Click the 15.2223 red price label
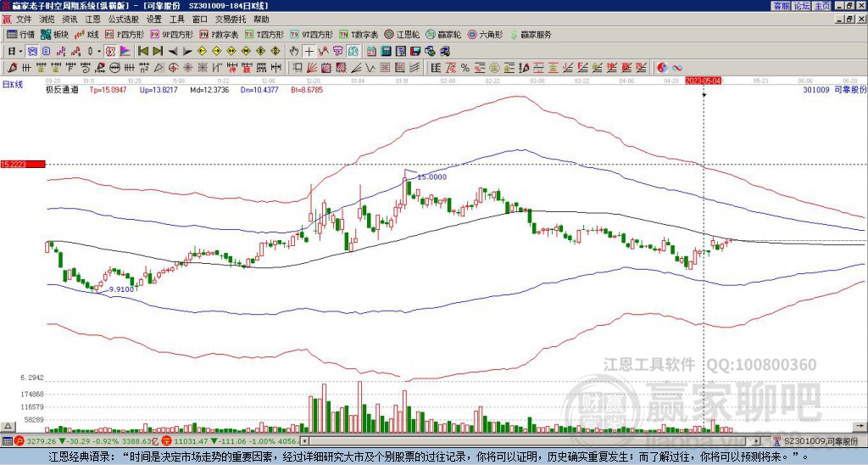Viewport: 868px width, 465px height. coord(23,165)
